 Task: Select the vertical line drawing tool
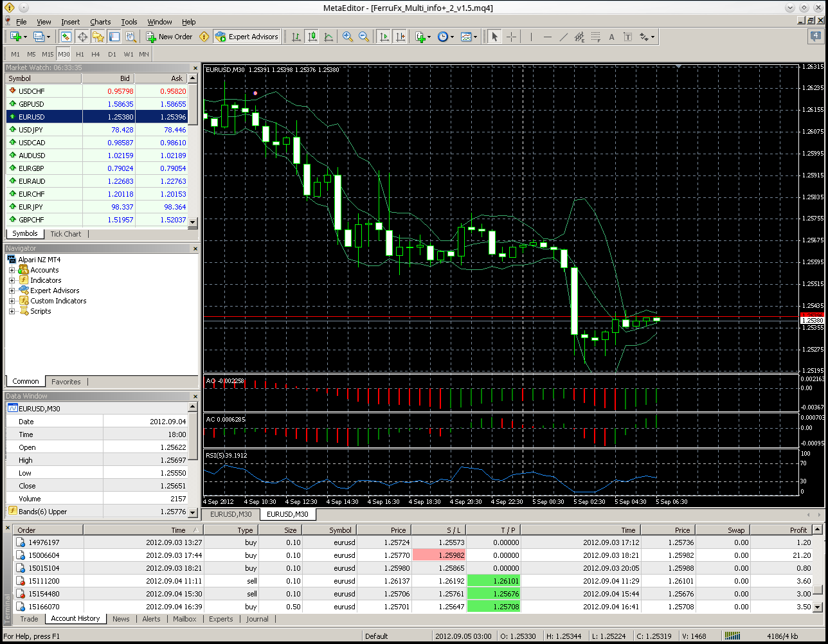click(x=531, y=37)
